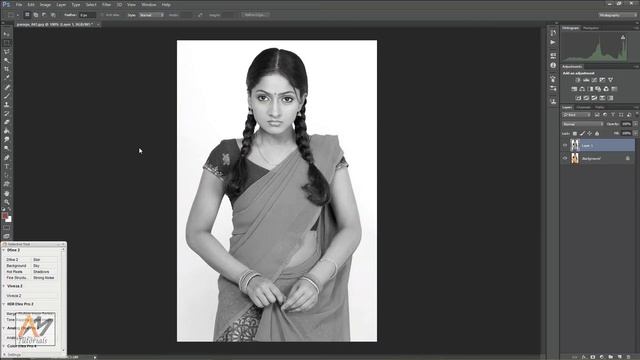Image resolution: width=640 pixels, height=360 pixels.
Task: Open the Fill slider arrow
Action: pos(635,133)
